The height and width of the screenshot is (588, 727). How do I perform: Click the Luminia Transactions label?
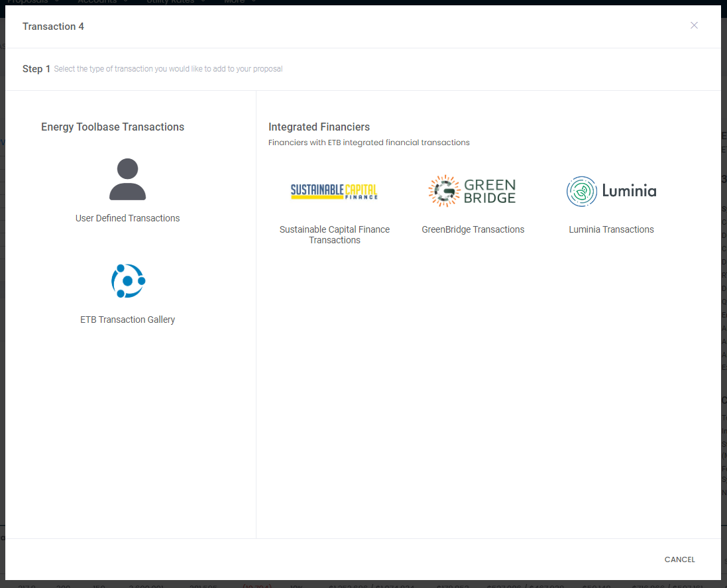tap(611, 229)
